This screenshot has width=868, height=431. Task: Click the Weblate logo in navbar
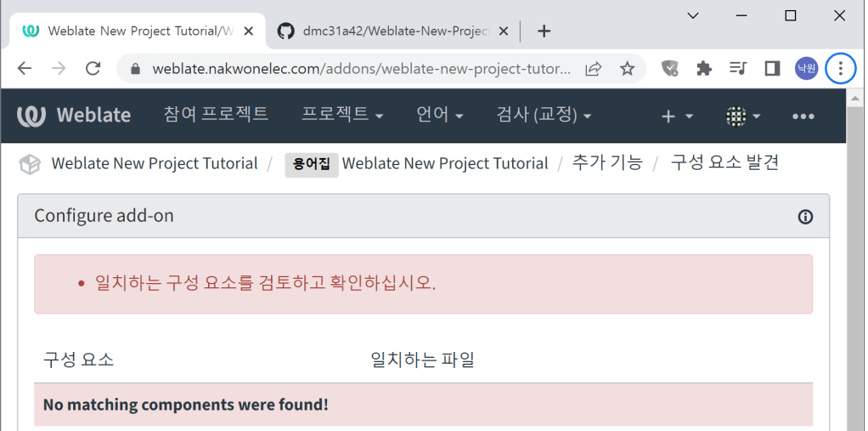click(x=74, y=116)
